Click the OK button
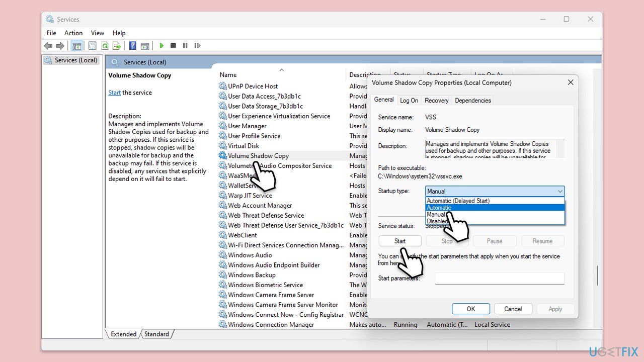 click(x=470, y=309)
